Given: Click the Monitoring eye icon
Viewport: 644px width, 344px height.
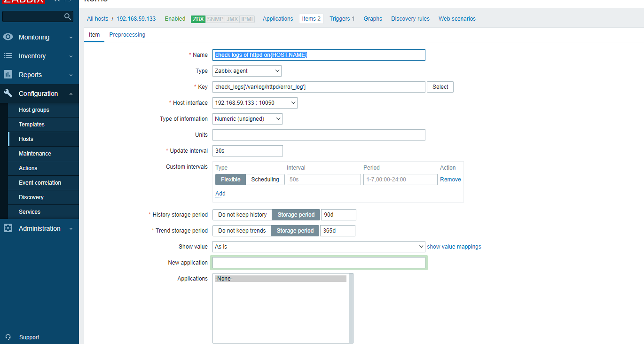Looking at the screenshot, I should (x=8, y=37).
